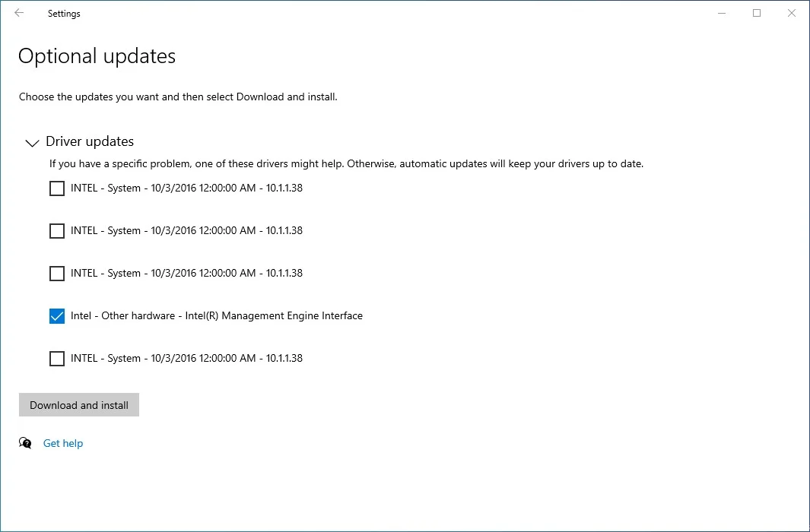Viewport: 810px width, 532px height.
Task: Maximize the Settings window
Action: [x=757, y=13]
